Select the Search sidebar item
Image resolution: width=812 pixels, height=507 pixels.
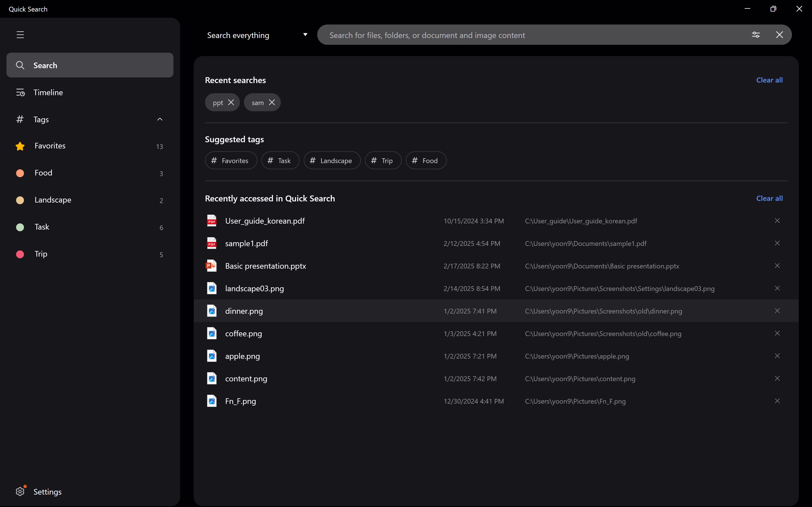click(x=90, y=65)
